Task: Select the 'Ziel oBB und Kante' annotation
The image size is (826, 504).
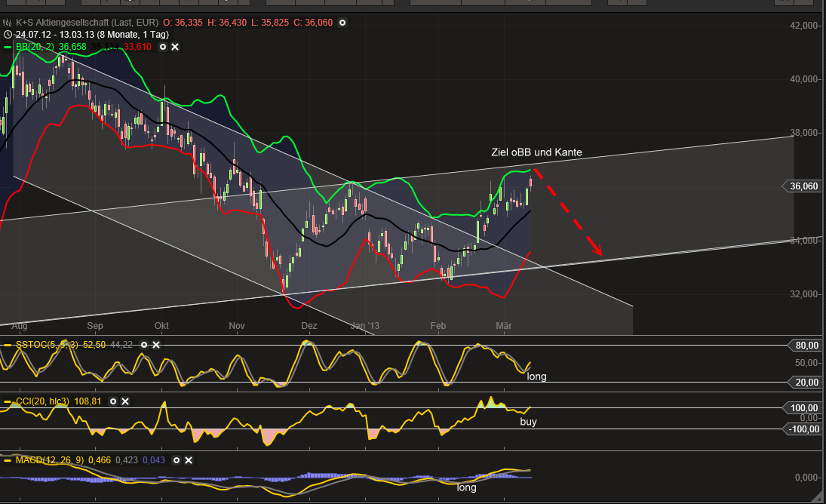Action: 537,152
